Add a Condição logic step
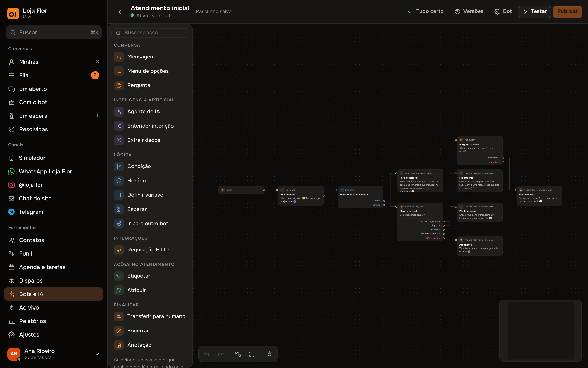The image size is (588, 368). pyautogui.click(x=150, y=166)
